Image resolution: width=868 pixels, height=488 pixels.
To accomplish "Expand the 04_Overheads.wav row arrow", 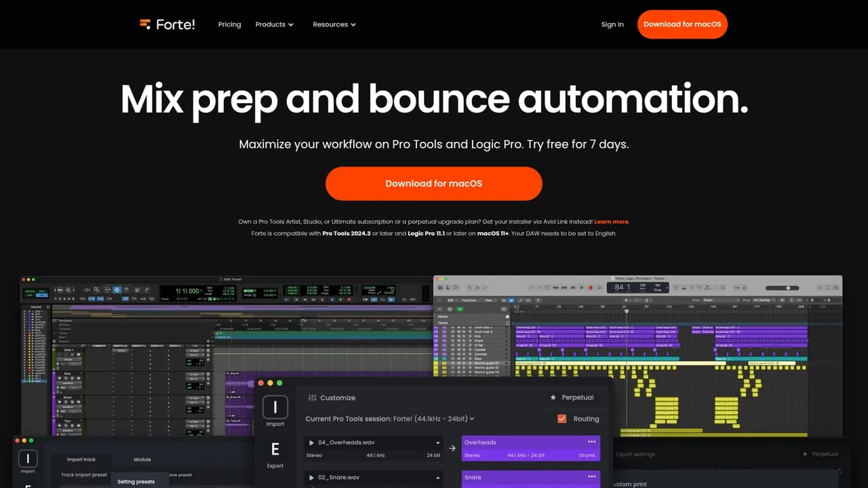I will [438, 443].
